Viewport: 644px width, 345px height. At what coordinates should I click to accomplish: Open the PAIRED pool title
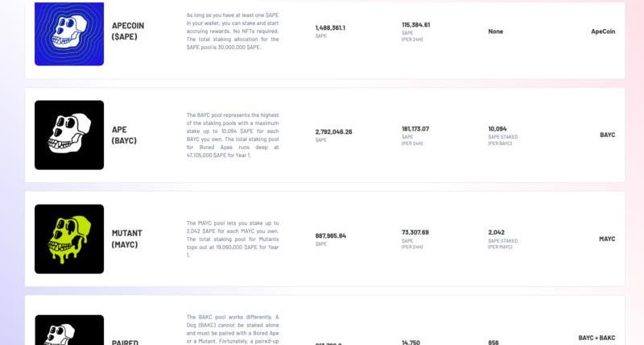click(125, 342)
